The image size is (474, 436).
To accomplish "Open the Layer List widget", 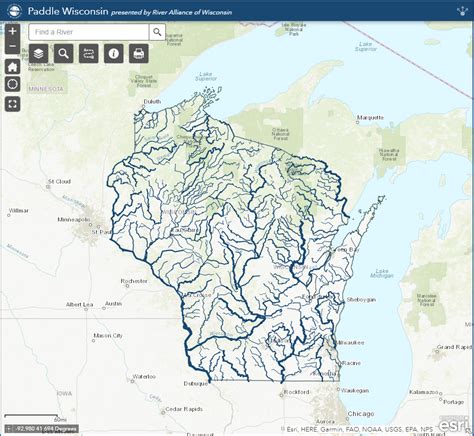I will tap(39, 53).
